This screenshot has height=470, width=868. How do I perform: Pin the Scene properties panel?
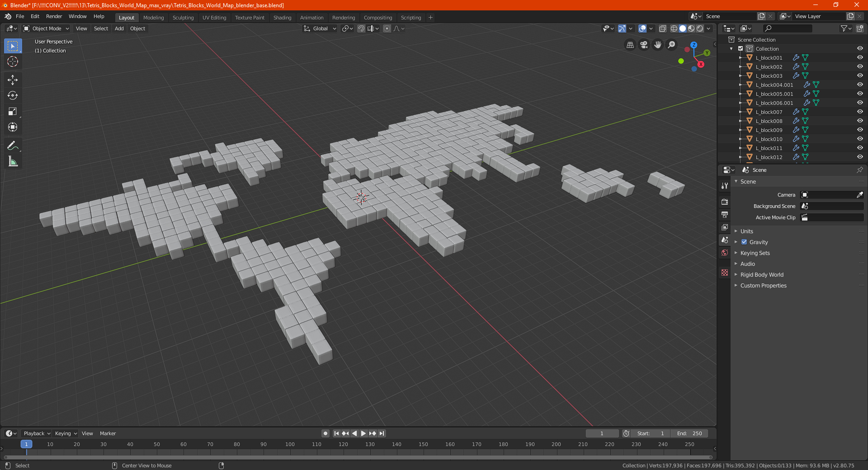coord(859,170)
